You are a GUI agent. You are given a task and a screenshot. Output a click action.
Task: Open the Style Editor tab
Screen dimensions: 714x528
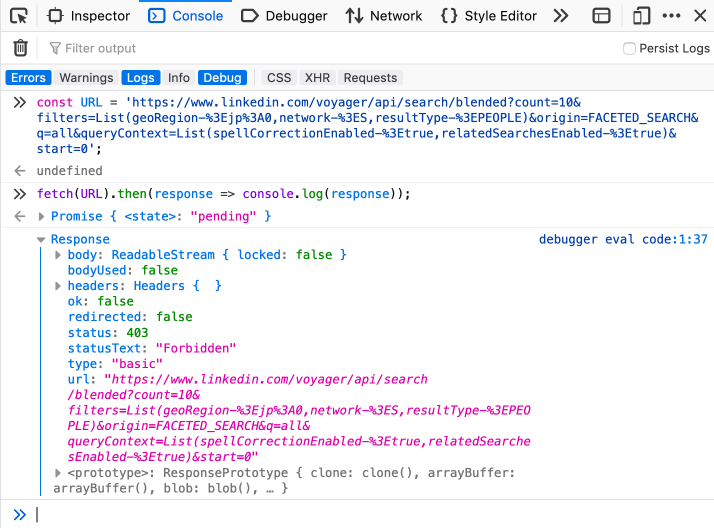pos(489,16)
